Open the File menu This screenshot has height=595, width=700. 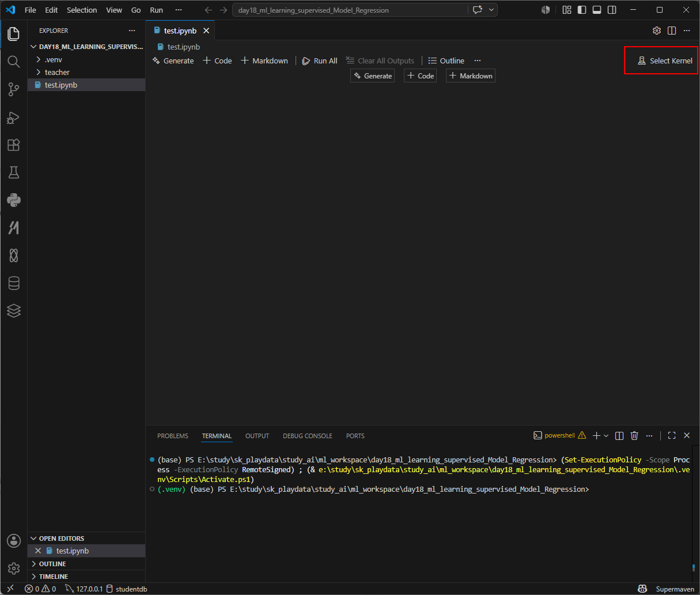(31, 10)
